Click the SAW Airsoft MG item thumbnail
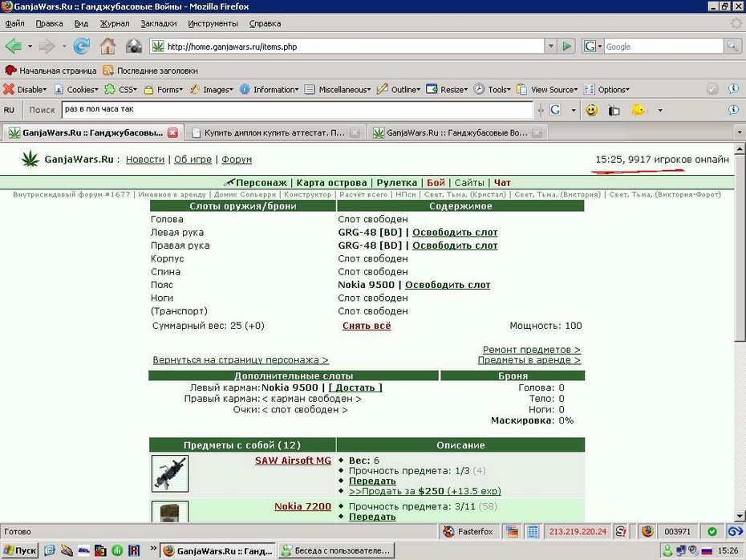Viewport: 746px width, 560px height. pyautogui.click(x=170, y=473)
